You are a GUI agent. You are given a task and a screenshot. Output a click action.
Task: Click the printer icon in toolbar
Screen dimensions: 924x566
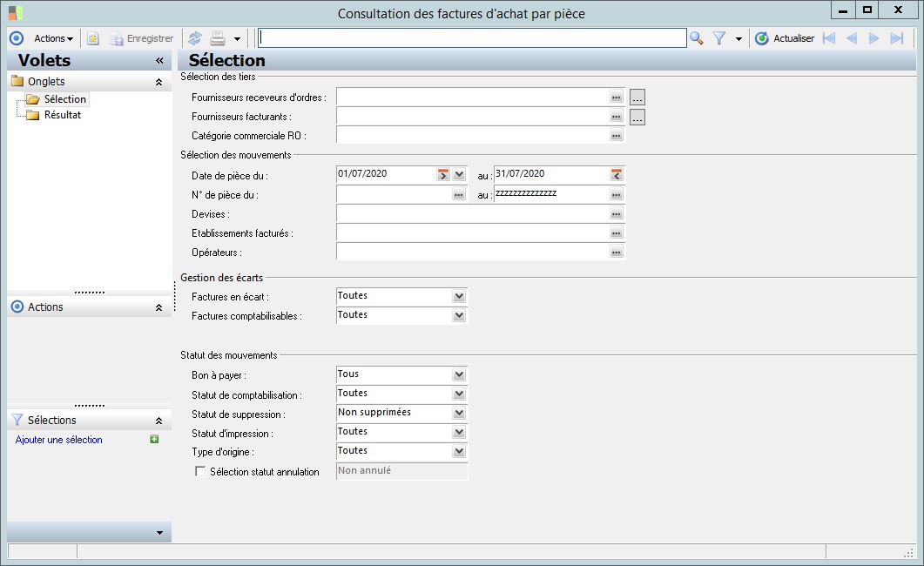(x=218, y=38)
